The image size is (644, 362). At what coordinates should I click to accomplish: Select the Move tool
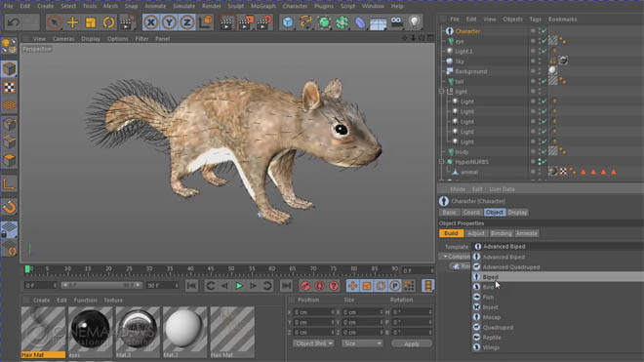[72, 22]
